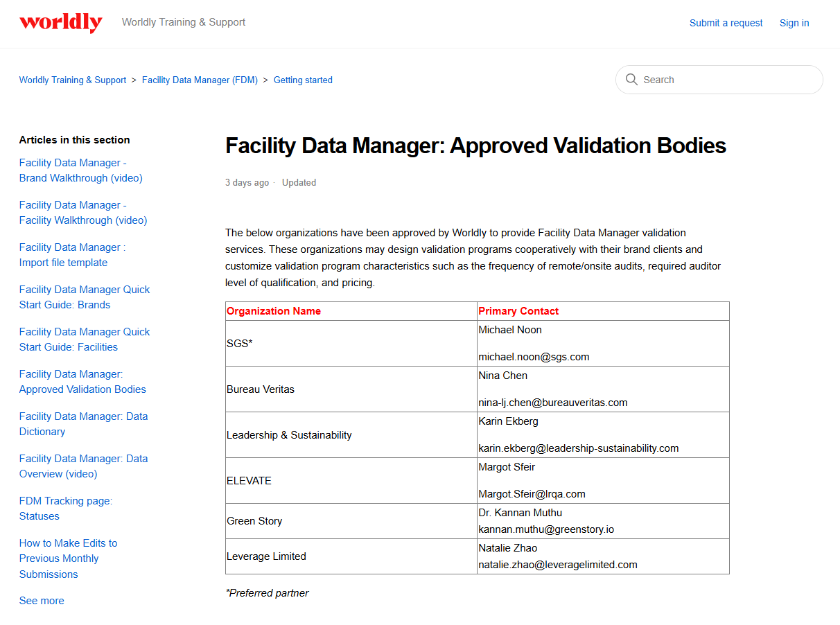
Task: Click the search magnifier icon
Action: pyautogui.click(x=631, y=80)
